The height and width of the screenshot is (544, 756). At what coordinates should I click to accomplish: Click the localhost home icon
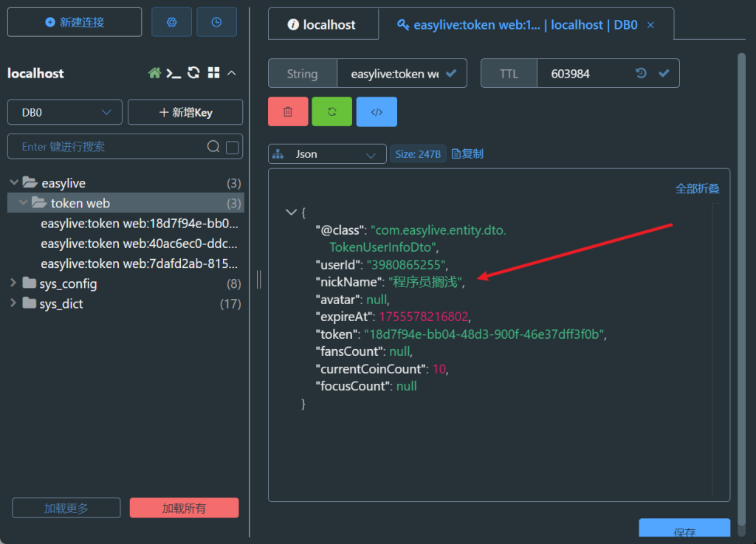point(154,73)
